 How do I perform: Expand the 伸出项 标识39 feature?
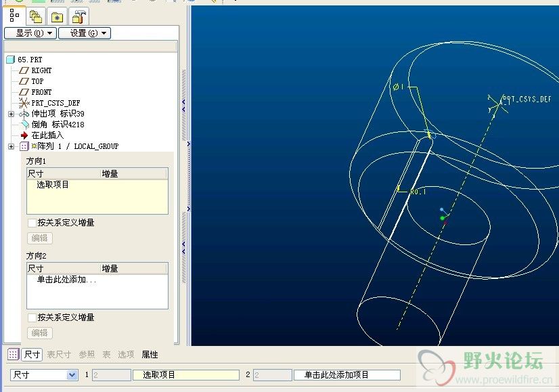pos(11,114)
